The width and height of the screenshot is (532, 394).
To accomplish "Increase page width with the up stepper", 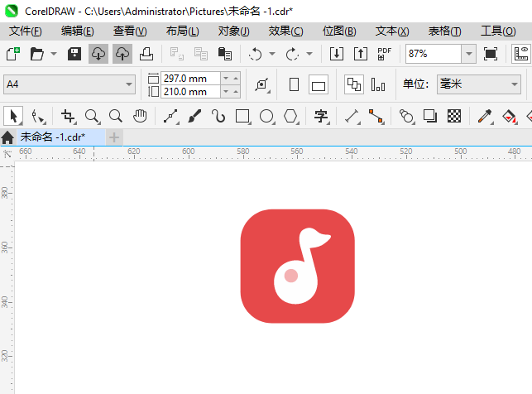I will pos(236,79).
